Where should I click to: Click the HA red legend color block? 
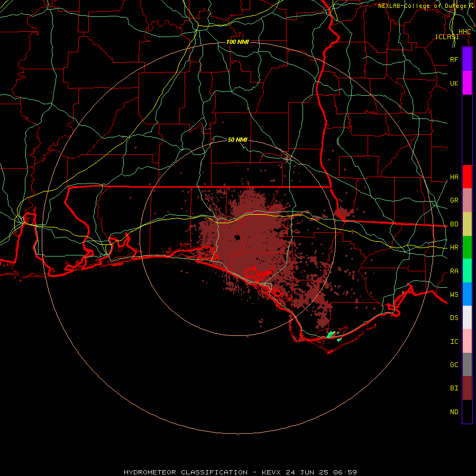(x=467, y=177)
